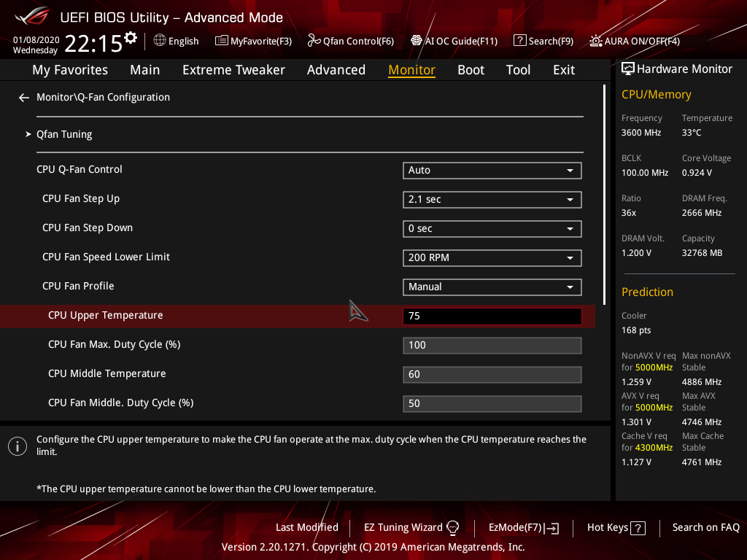
Task: Switch to the Main tab
Action: pyautogui.click(x=145, y=70)
